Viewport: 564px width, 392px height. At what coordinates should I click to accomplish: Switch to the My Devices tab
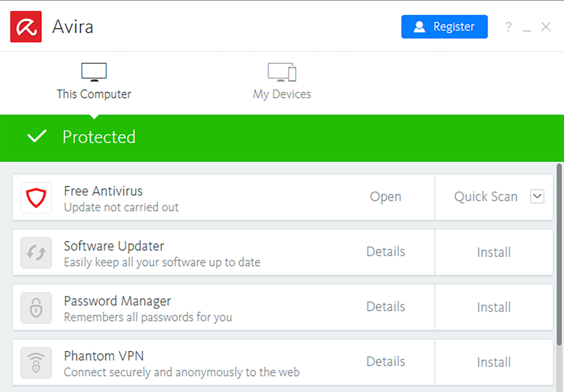click(282, 94)
